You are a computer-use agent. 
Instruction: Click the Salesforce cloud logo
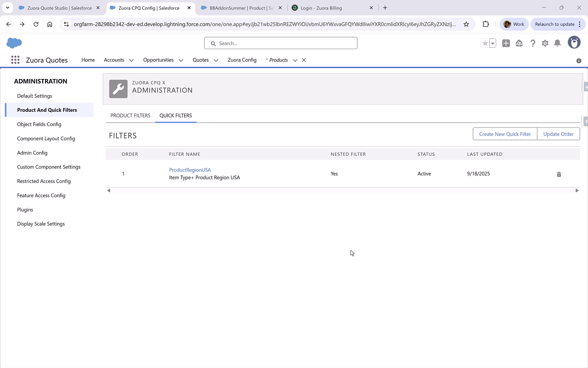pos(14,43)
